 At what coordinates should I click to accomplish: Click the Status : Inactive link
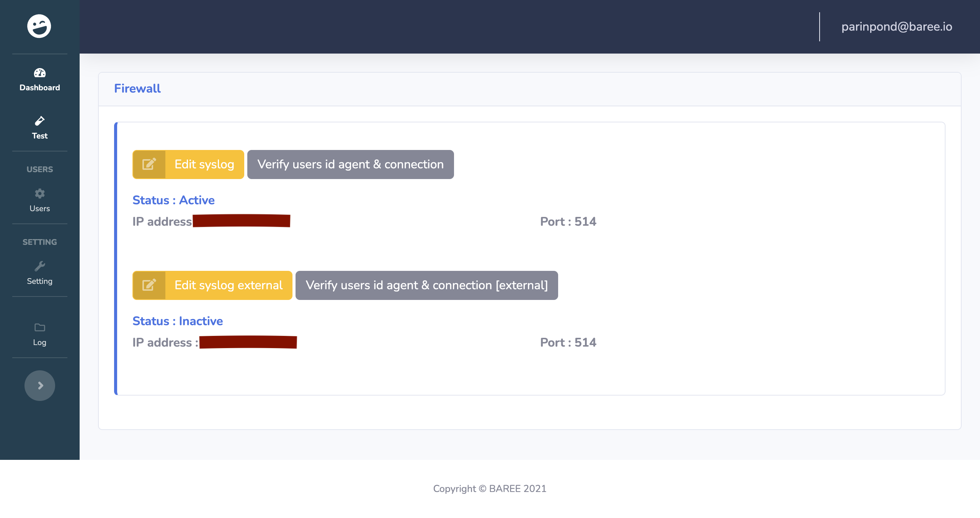(x=177, y=321)
